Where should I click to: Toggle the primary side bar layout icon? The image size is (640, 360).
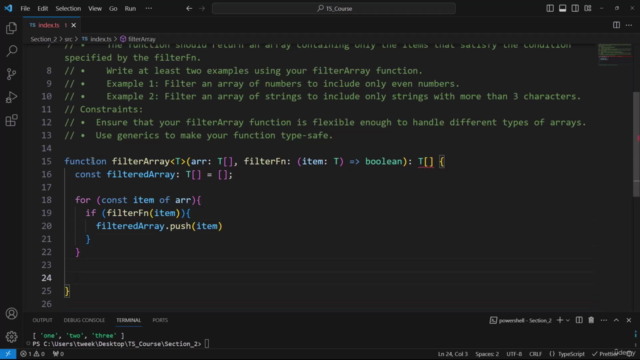[550, 8]
